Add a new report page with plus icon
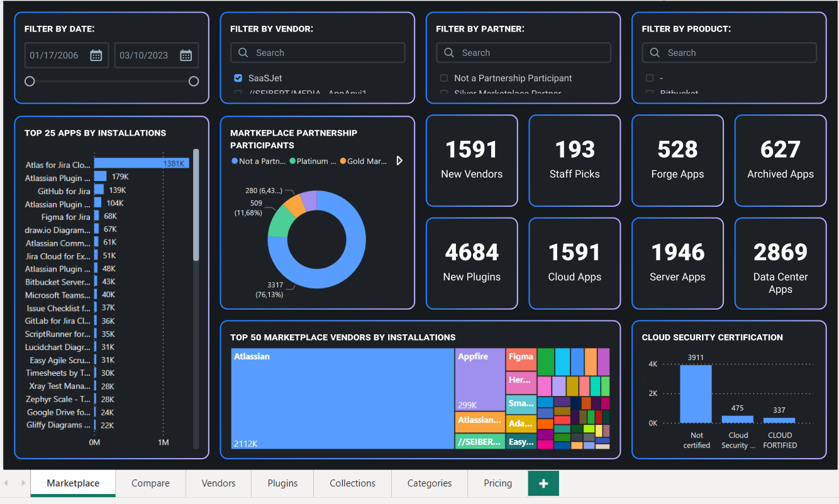 pos(543,483)
